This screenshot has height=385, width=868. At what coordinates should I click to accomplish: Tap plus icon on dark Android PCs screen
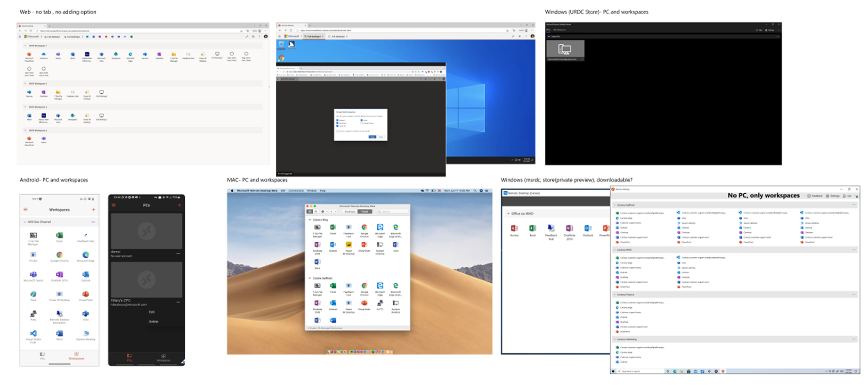coord(179,205)
